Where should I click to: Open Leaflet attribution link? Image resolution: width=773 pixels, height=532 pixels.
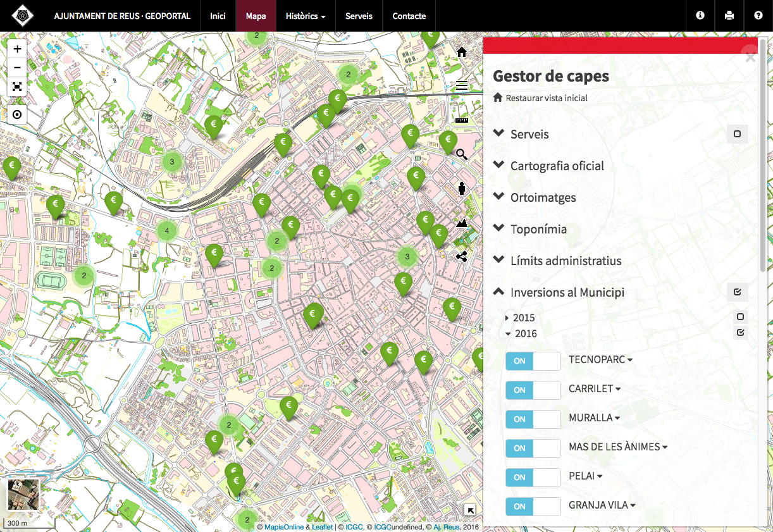point(322,526)
